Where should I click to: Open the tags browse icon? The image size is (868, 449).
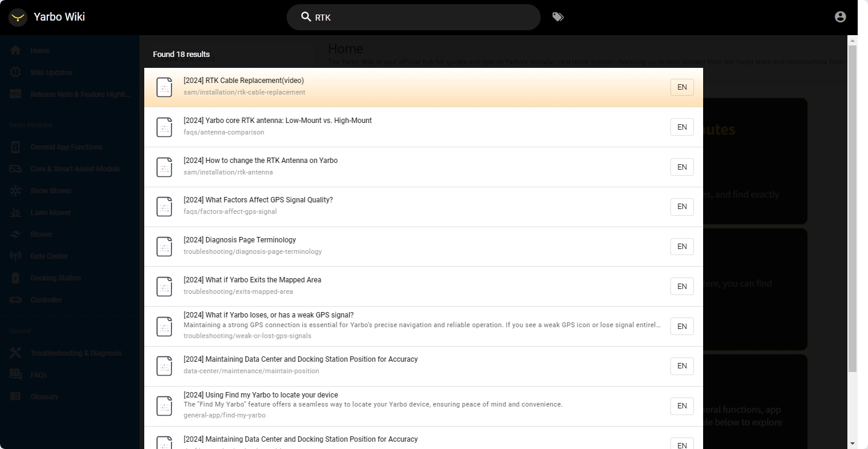click(558, 17)
